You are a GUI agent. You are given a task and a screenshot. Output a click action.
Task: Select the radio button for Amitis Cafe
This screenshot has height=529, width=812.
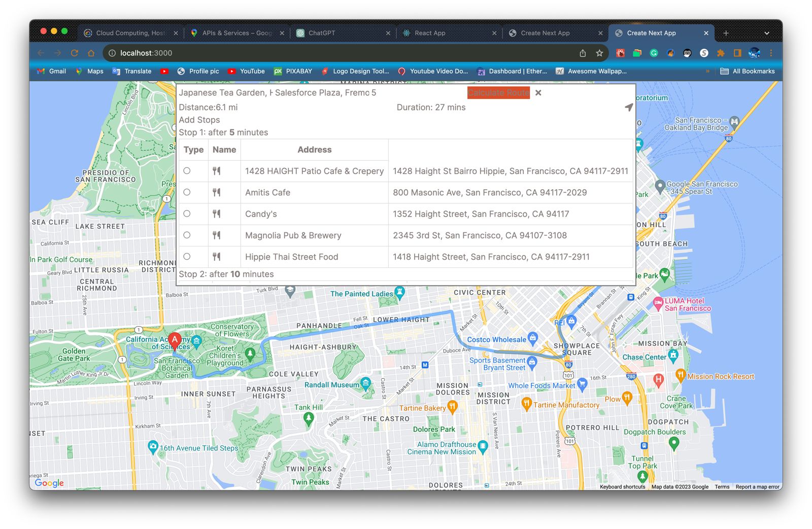pos(187,192)
